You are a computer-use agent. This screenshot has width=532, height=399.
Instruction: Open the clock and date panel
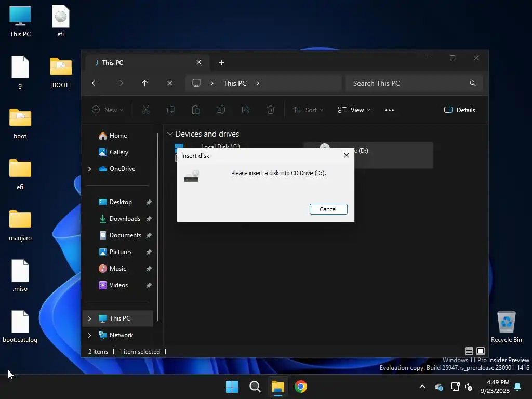pos(495,387)
